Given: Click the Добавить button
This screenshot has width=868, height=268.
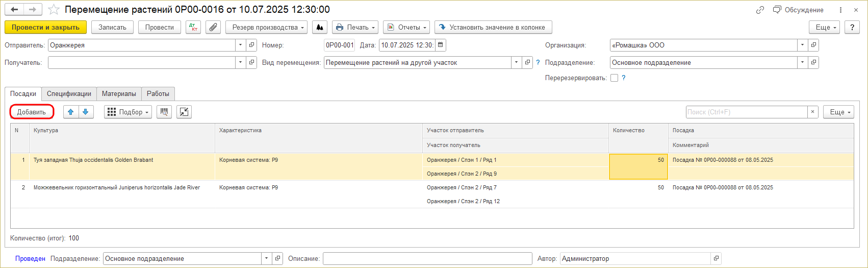Looking at the screenshot, I should coord(32,112).
